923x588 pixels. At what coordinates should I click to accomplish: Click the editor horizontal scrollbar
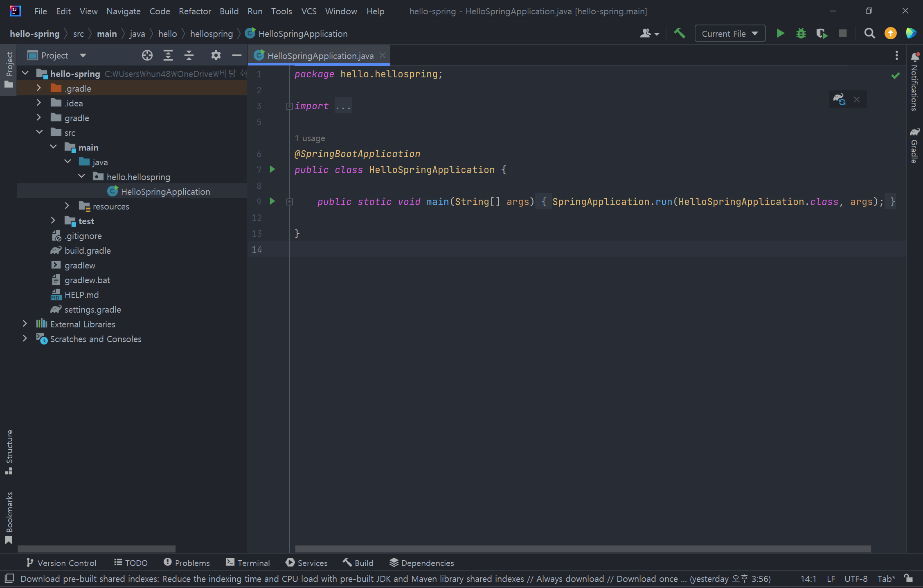point(583,549)
